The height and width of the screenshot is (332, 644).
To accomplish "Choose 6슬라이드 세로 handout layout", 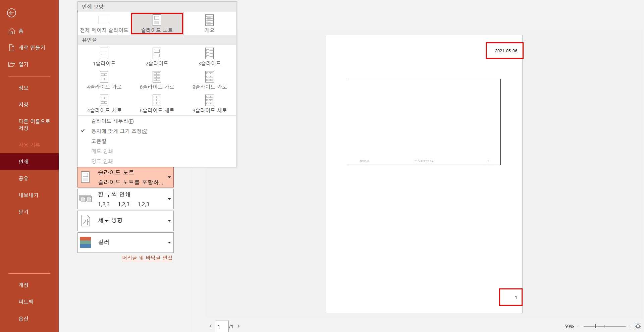I will pos(157,104).
